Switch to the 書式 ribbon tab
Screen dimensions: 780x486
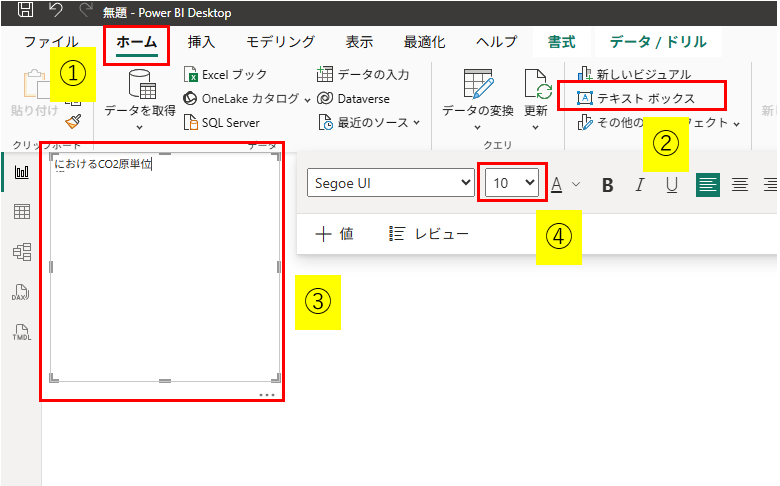(562, 42)
